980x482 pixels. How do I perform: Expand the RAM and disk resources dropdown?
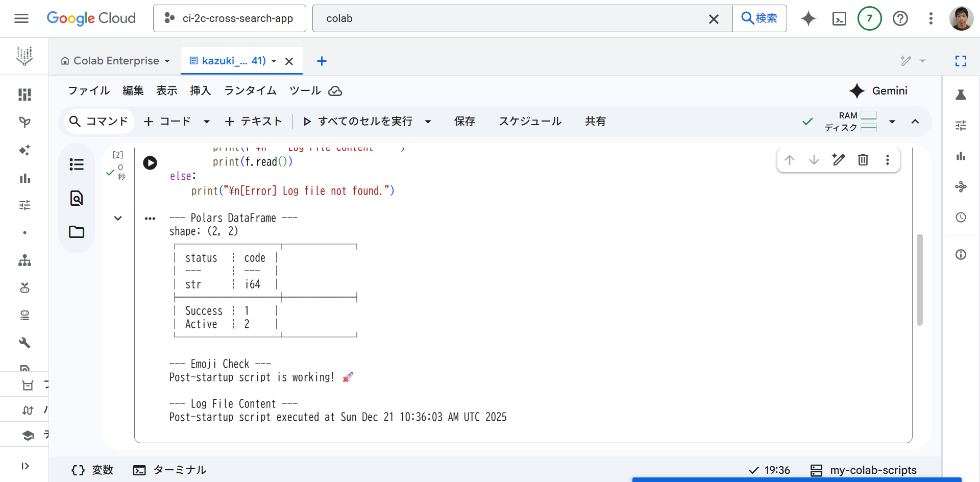pyautogui.click(x=892, y=122)
